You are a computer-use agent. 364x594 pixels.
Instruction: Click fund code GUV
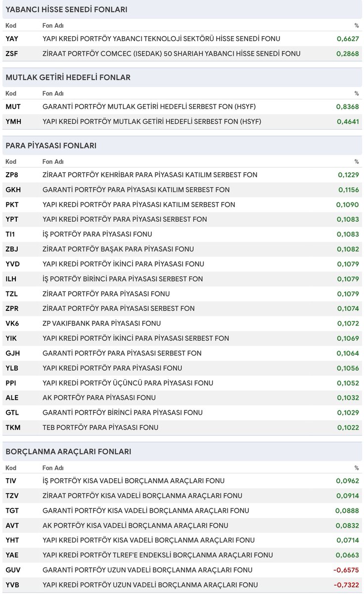13,570
